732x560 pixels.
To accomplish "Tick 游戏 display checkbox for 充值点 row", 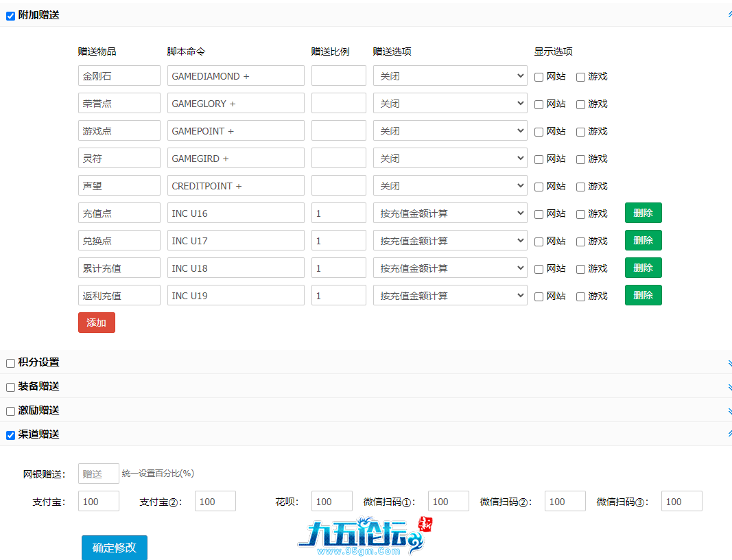I will pos(580,214).
